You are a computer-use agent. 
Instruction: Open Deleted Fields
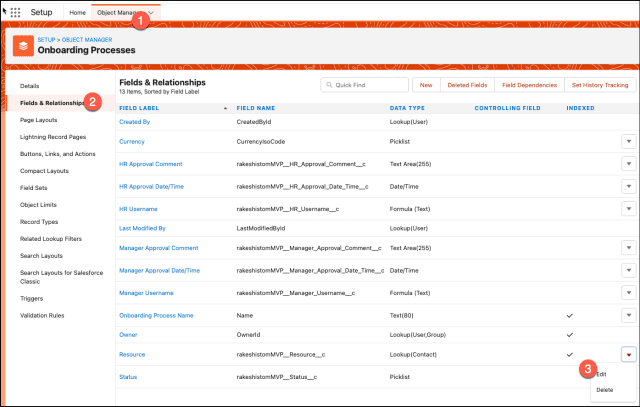click(467, 86)
